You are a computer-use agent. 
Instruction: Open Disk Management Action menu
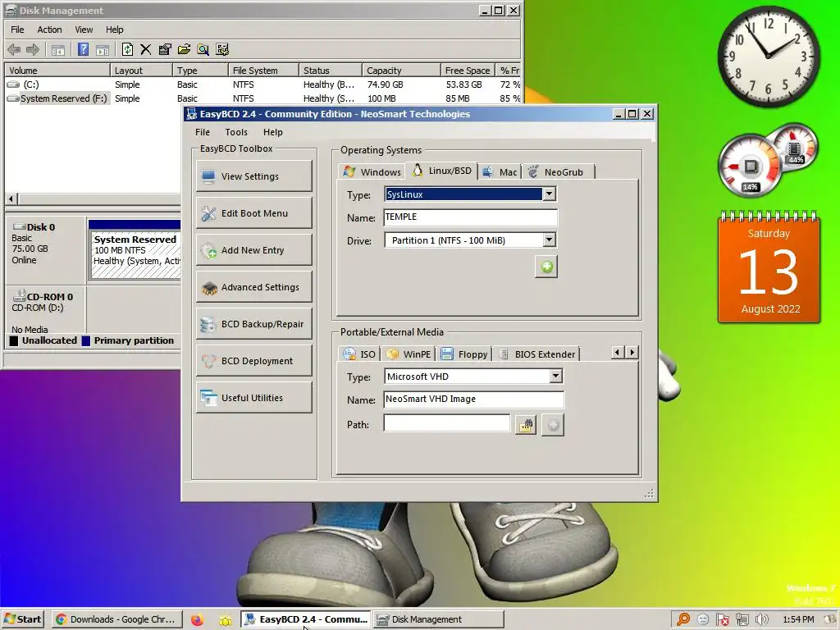pyautogui.click(x=49, y=30)
